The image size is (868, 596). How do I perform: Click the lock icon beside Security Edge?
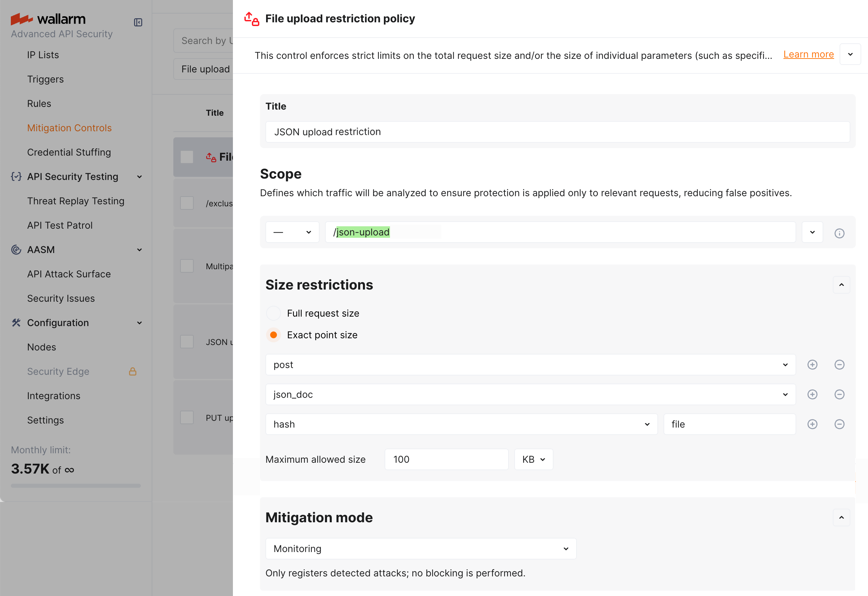point(133,371)
